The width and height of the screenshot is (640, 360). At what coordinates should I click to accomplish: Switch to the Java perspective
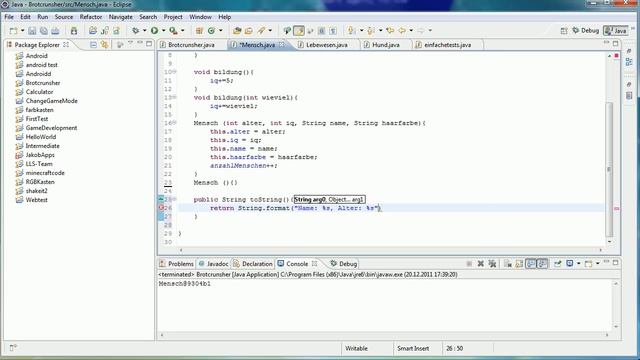click(616, 31)
